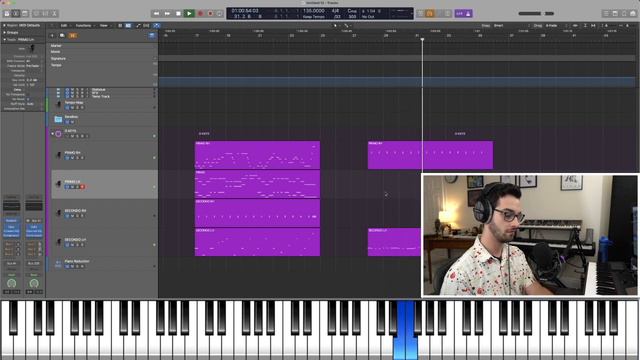The width and height of the screenshot is (640, 360).
Task: Toggle the orange highlighted mode button
Action: point(429,13)
